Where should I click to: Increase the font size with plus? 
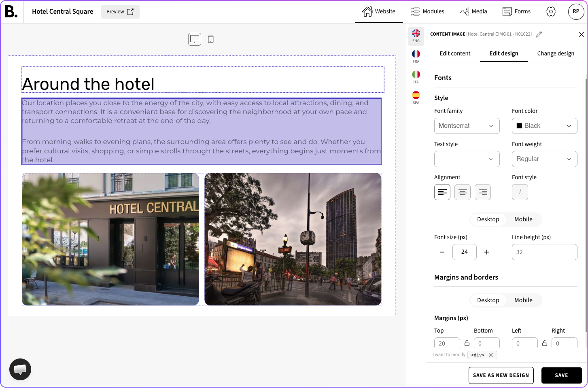coord(487,252)
